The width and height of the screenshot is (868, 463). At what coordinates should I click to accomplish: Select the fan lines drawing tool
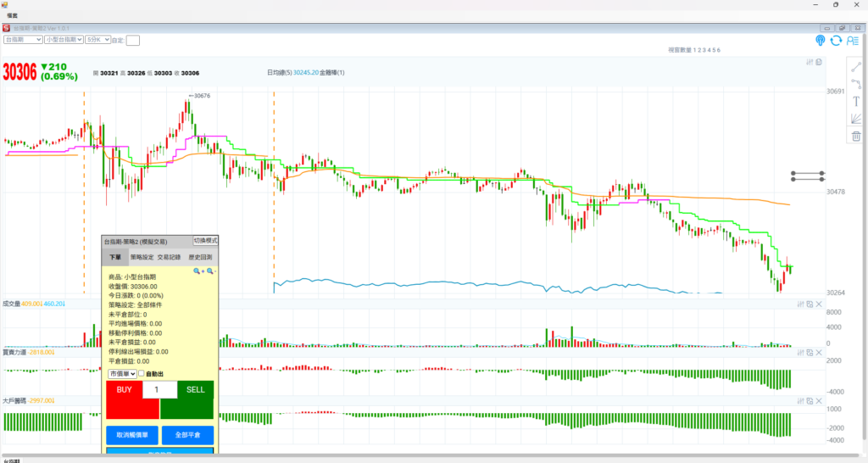pos(856,119)
